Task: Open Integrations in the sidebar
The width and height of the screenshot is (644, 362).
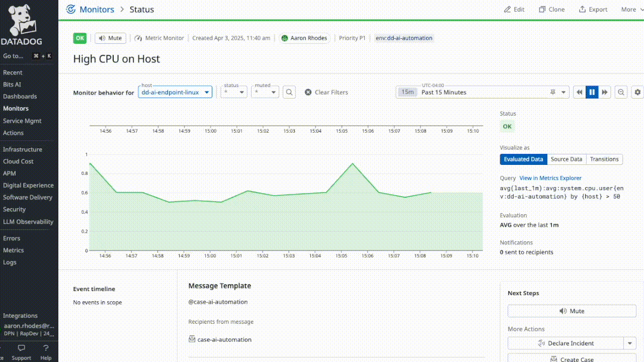Action: tap(20, 316)
